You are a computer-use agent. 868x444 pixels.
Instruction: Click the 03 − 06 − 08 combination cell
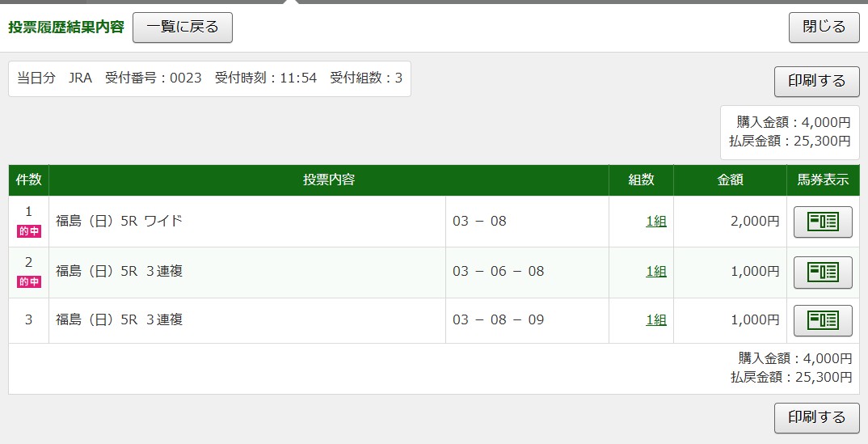pos(499,272)
